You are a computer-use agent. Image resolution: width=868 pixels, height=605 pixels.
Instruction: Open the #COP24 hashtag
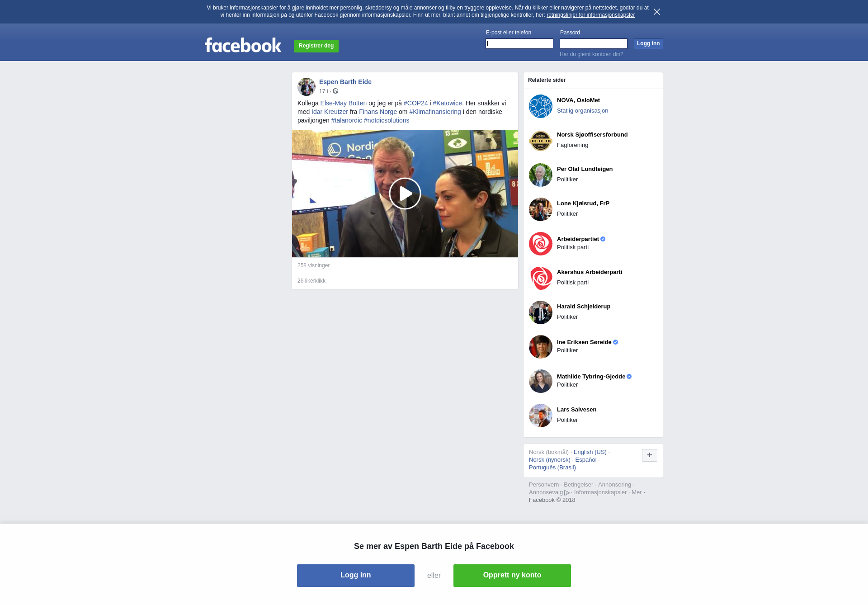pyautogui.click(x=416, y=103)
